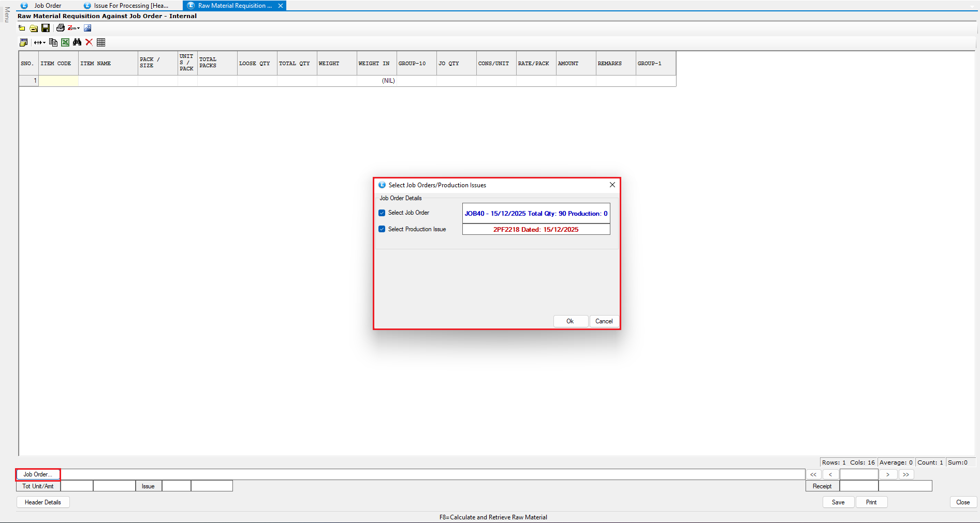Switch to Issue For Processing tab
The image size is (980, 523).
tap(130, 6)
